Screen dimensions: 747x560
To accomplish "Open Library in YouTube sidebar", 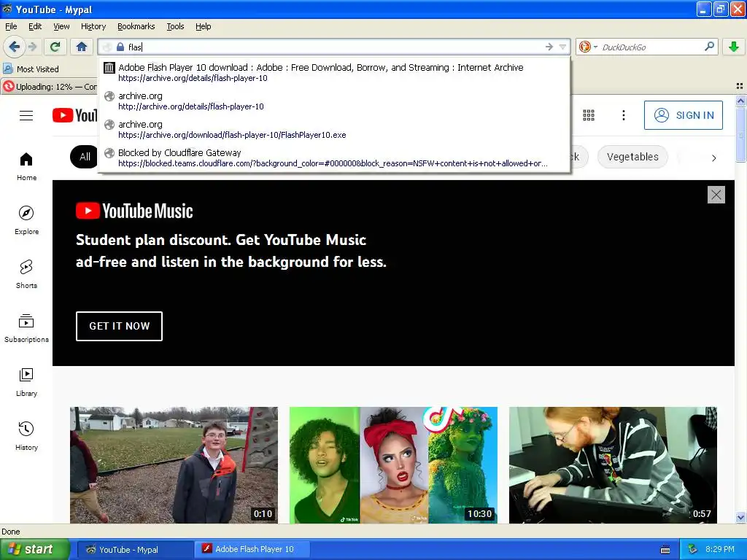I will click(x=26, y=382).
